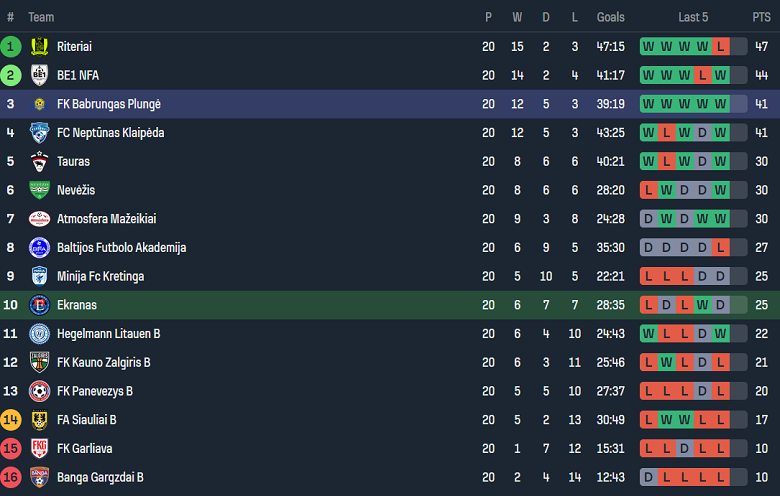Open FK Babrungas Plungė crest icon
Screen dimensions: 780x496
[x=39, y=104]
